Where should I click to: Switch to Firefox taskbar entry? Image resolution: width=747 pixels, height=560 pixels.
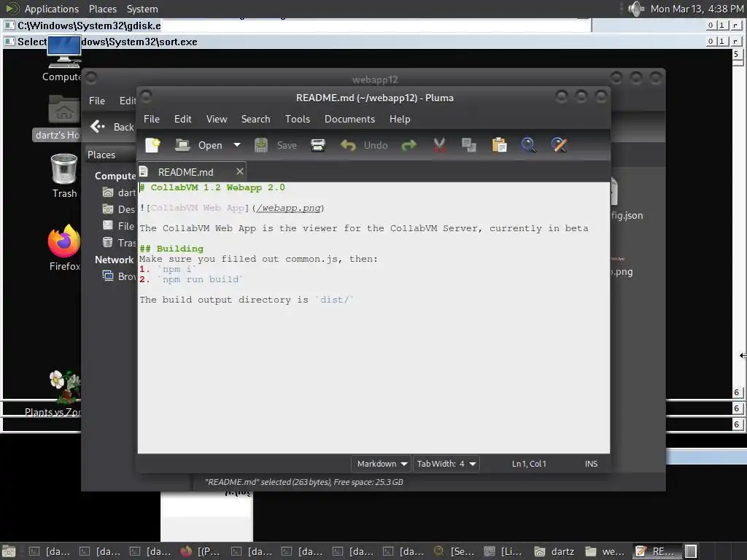point(200,551)
